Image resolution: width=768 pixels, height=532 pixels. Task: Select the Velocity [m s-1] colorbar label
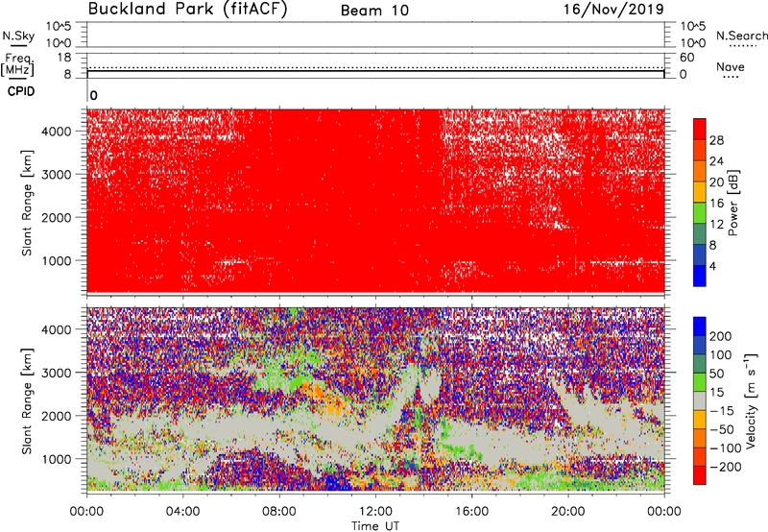click(x=751, y=400)
